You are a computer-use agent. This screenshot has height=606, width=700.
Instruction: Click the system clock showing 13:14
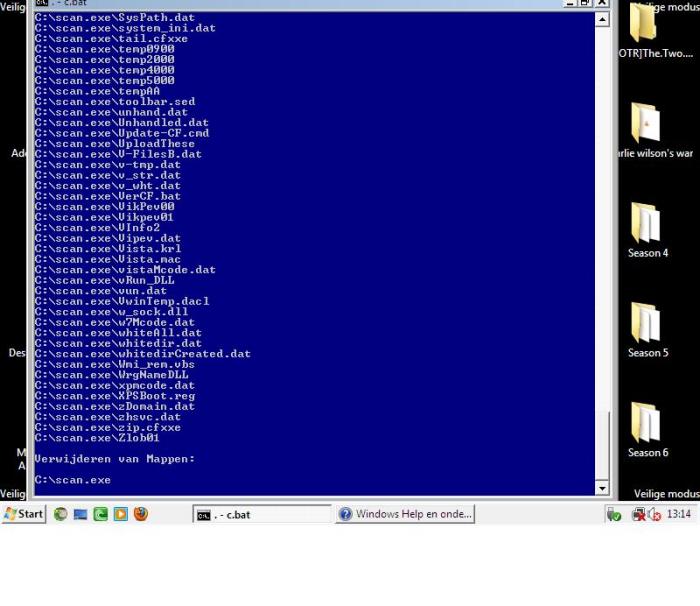679,514
